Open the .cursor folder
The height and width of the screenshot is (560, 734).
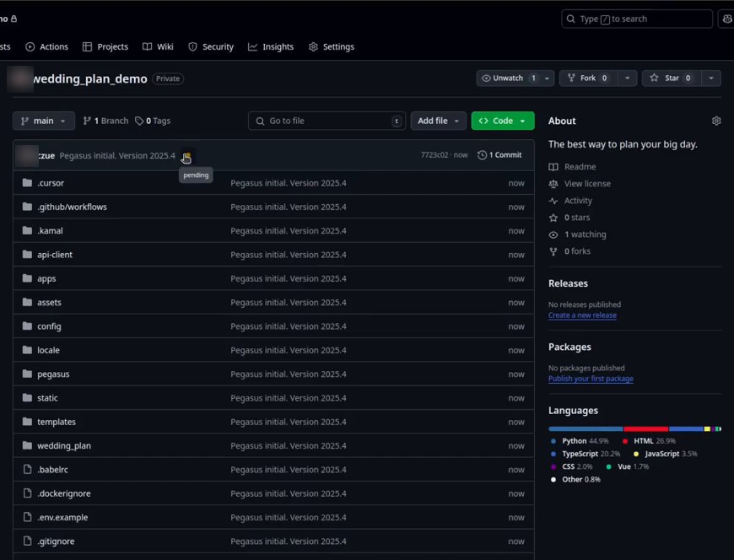[x=51, y=183]
